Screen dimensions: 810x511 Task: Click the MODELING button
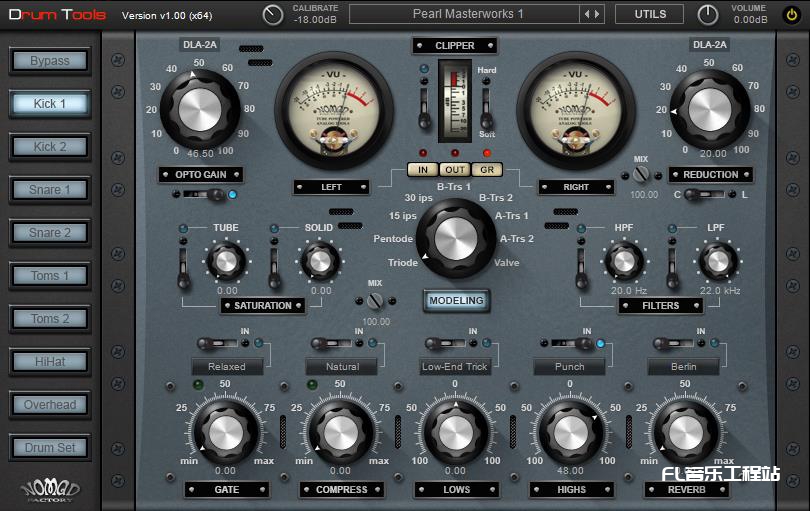point(456,301)
